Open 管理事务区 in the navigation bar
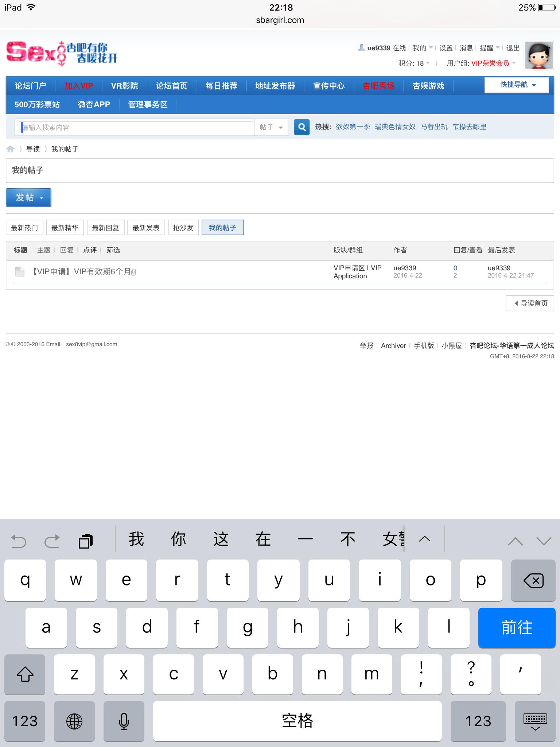This screenshot has width=560, height=747. pyautogui.click(x=148, y=105)
